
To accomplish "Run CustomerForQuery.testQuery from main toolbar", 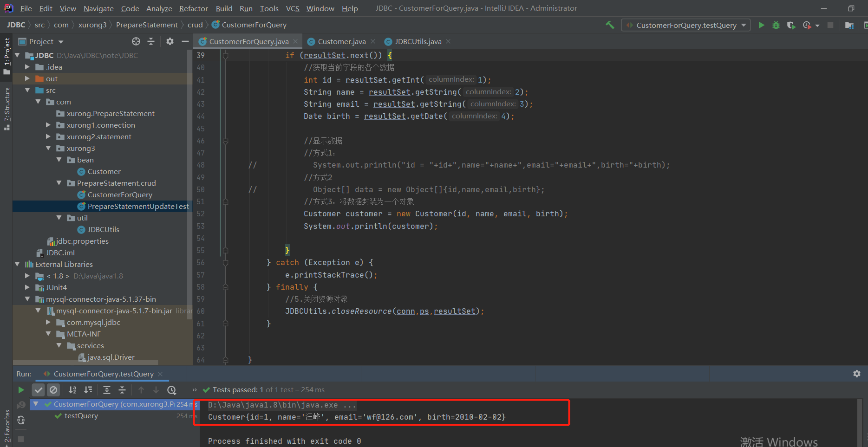I will [x=761, y=25].
